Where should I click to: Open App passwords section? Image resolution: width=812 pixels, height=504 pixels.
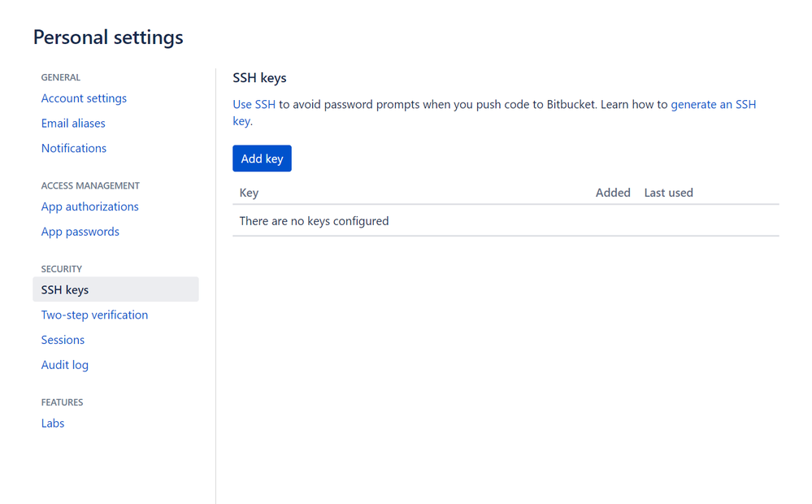tap(80, 232)
